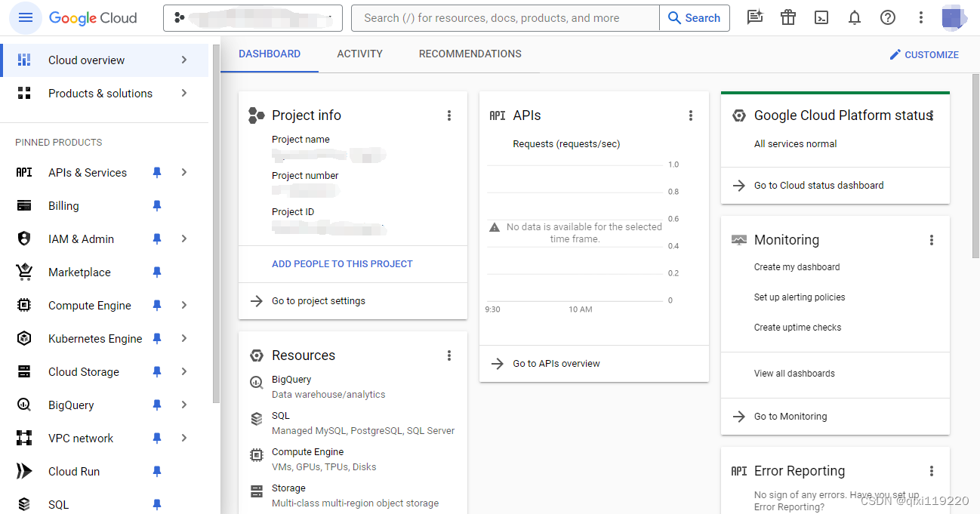The height and width of the screenshot is (514, 980).
Task: Focus the resource search field
Action: coord(506,18)
